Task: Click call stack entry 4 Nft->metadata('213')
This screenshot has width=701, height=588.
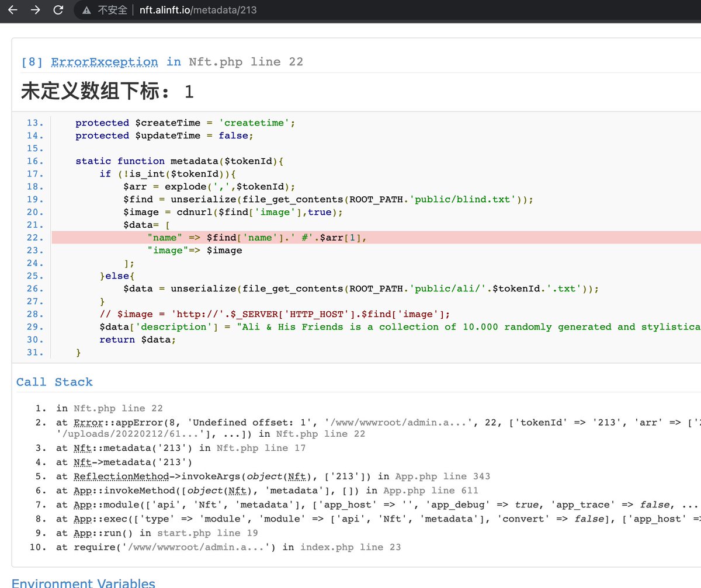Action: (x=125, y=462)
